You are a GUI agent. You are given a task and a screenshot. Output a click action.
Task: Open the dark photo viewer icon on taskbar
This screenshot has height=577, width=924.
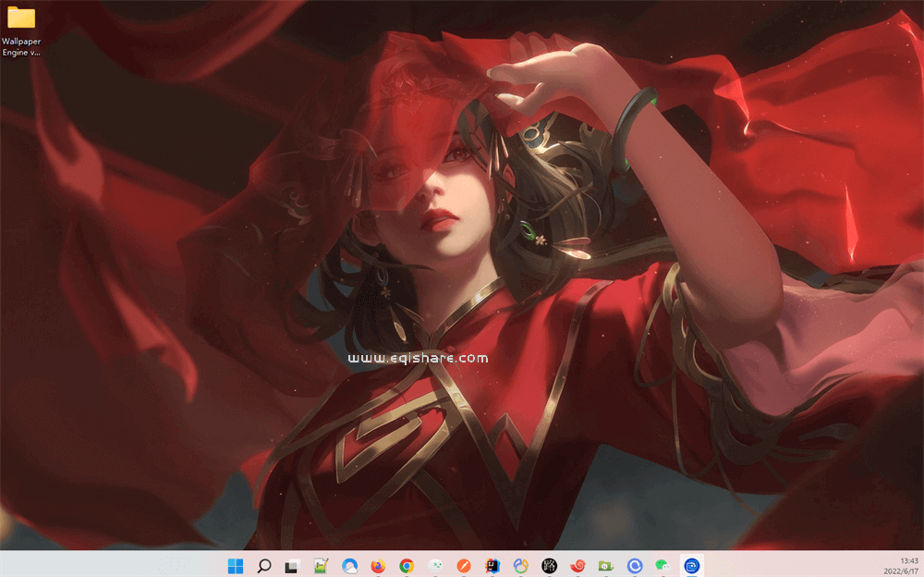pyautogui.click(x=290, y=564)
